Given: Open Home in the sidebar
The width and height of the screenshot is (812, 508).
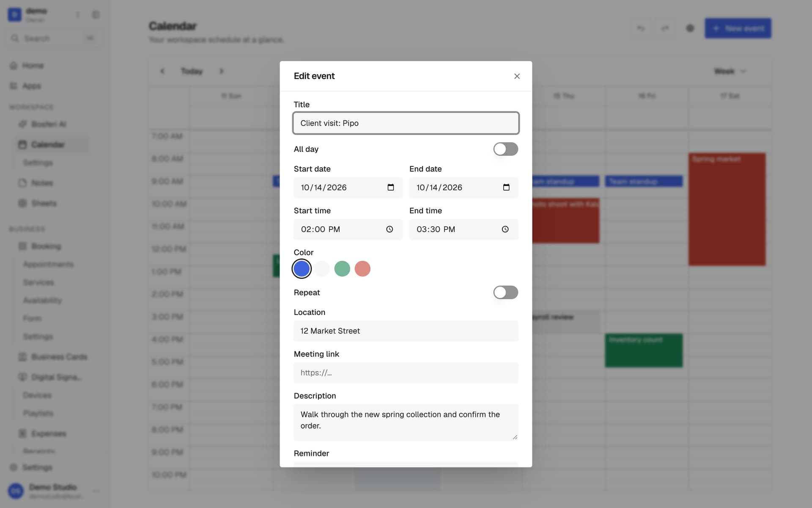Looking at the screenshot, I should tap(27, 66).
